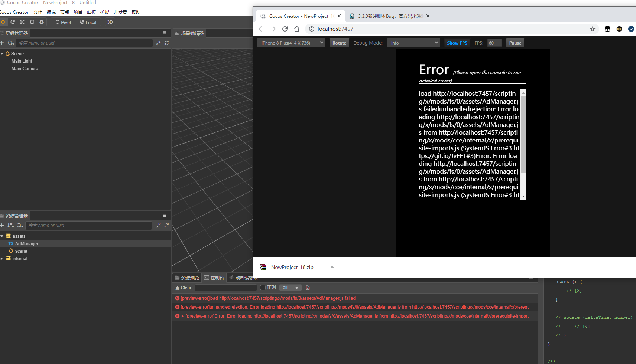Viewport: 636px width, 364px height.
Task: Switch to the 动画编辑器 tab
Action: (243, 278)
